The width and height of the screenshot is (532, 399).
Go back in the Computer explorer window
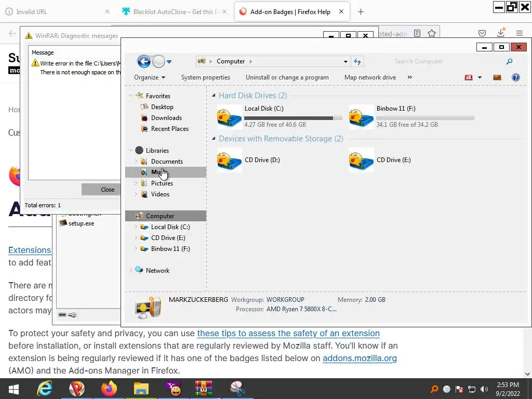(144, 61)
